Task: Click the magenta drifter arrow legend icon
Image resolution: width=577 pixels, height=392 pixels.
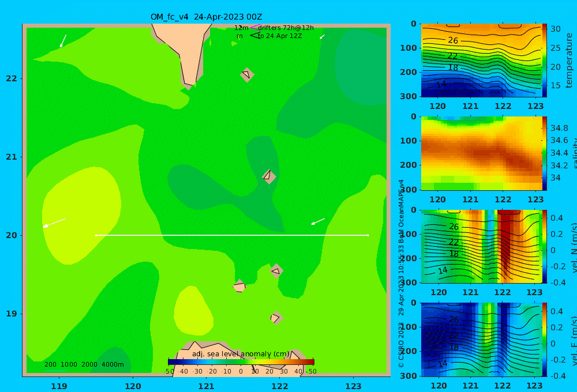Action: 255,27
